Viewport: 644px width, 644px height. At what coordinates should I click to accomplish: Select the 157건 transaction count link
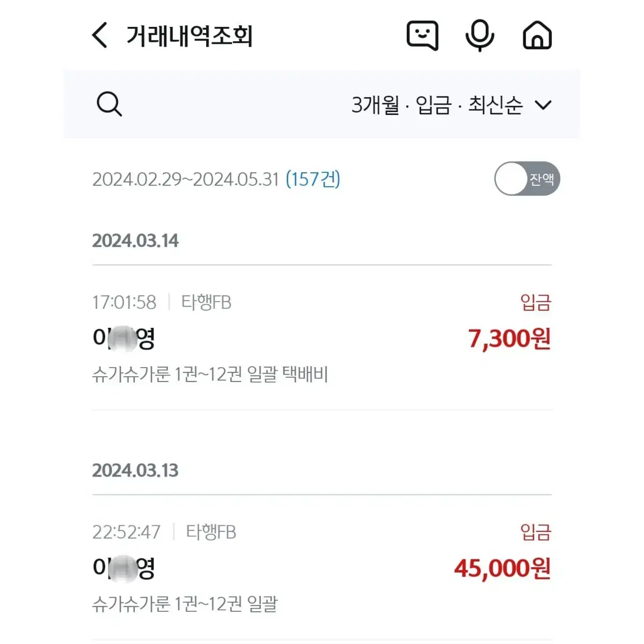pos(313,179)
